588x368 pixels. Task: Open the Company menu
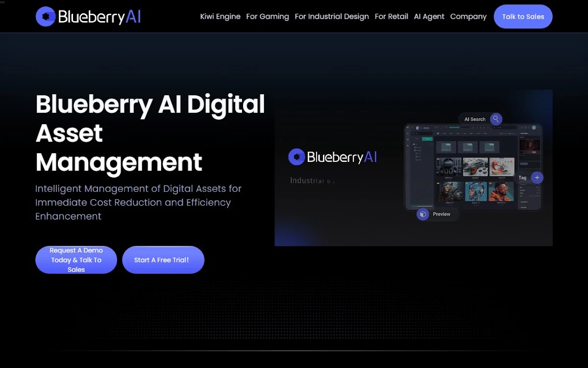[x=468, y=17]
